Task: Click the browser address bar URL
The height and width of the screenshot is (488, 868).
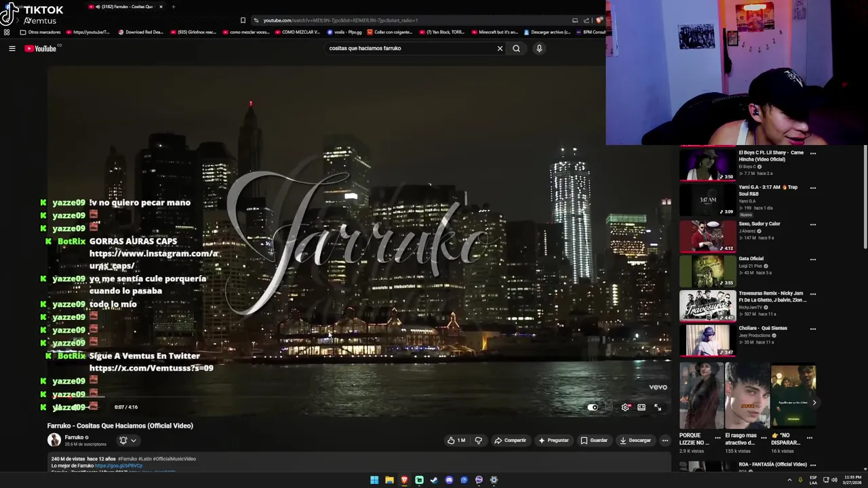Action: point(340,20)
